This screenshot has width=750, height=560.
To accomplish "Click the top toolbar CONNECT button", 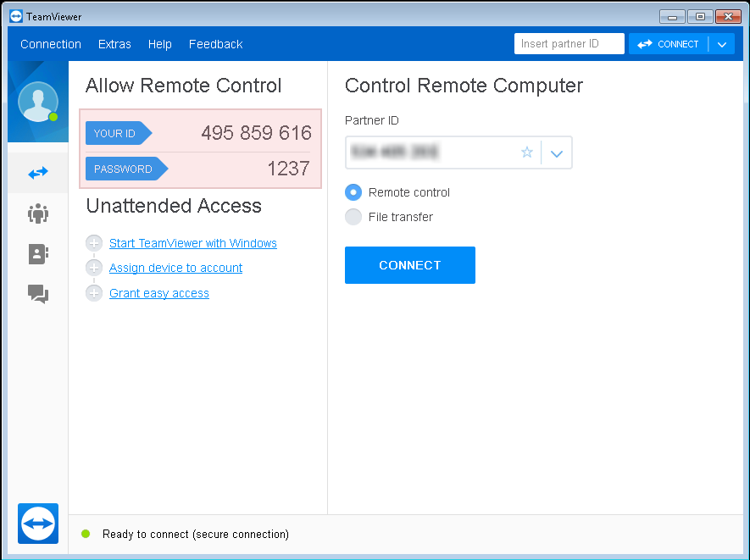I will click(x=668, y=44).
